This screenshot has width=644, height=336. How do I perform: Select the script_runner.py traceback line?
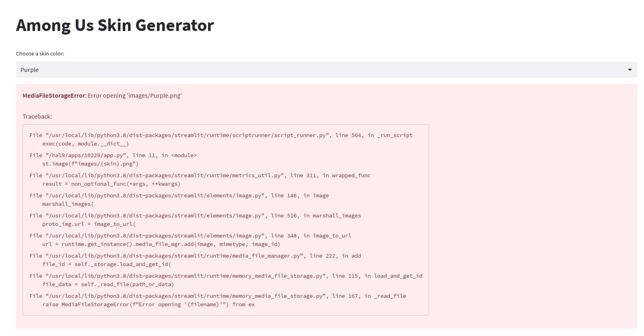tap(221, 135)
